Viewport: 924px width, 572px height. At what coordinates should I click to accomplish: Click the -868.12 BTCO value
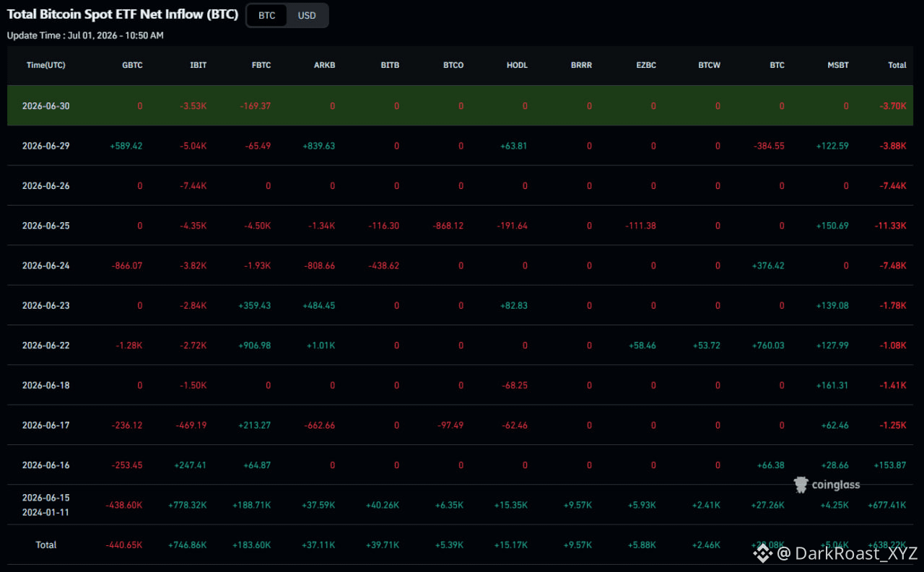coord(448,226)
